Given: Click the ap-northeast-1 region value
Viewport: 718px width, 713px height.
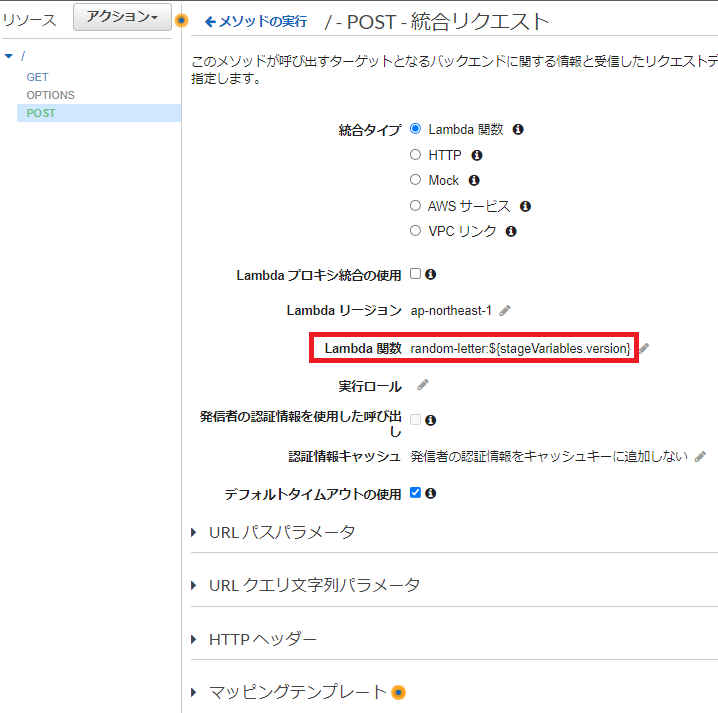Looking at the screenshot, I should coord(451,311).
